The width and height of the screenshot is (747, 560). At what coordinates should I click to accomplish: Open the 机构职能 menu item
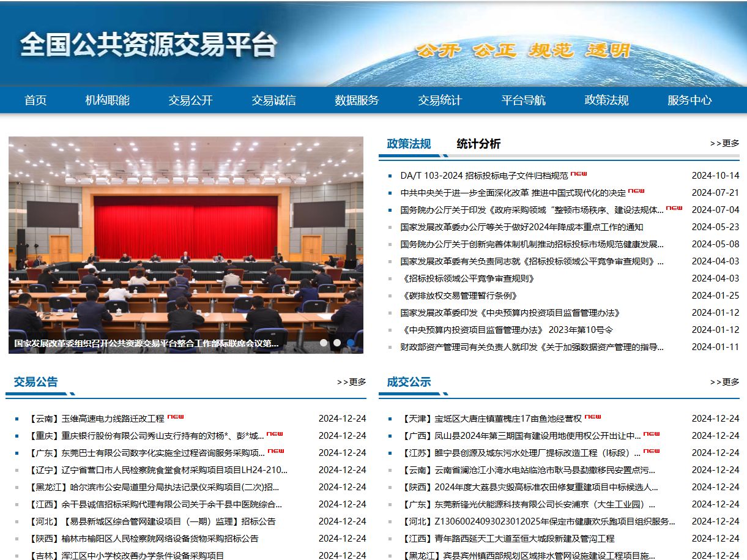coord(108,100)
